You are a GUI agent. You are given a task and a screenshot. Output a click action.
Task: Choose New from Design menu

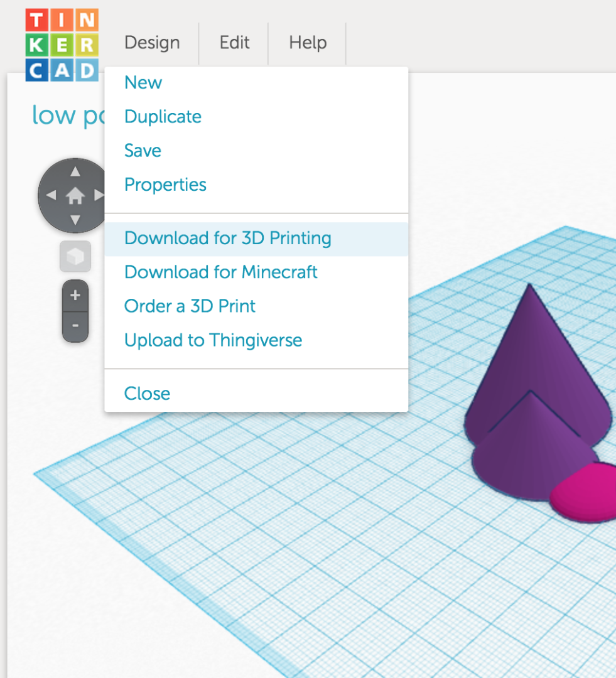(x=256, y=82)
